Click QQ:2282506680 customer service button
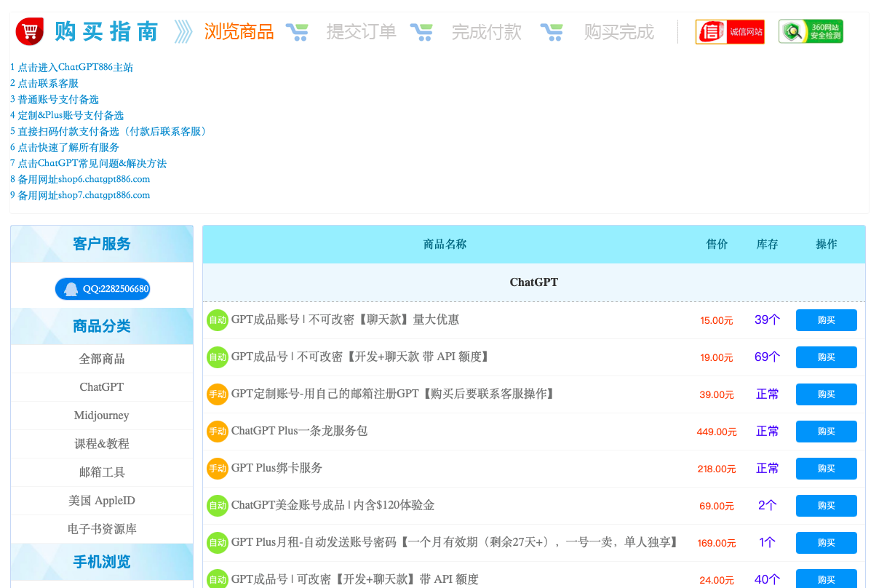 pos(103,288)
